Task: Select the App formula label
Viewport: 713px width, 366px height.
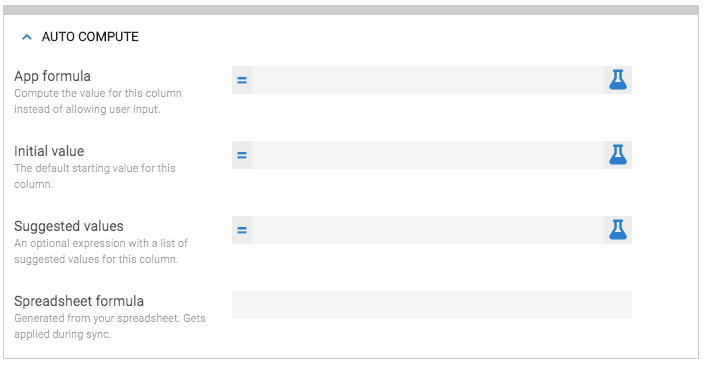Action: pyautogui.click(x=52, y=76)
